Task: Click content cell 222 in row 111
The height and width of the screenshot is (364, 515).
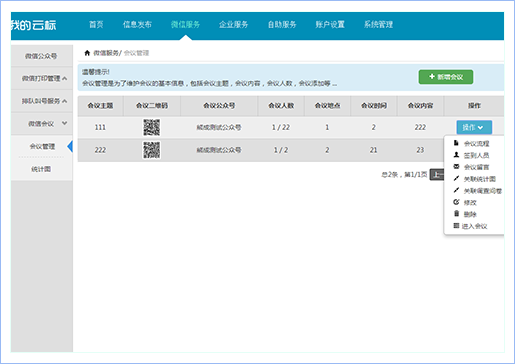Action: click(x=420, y=127)
